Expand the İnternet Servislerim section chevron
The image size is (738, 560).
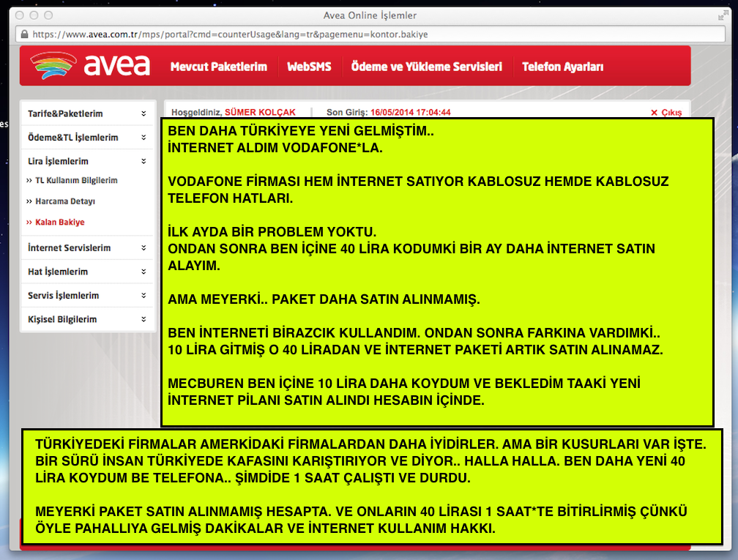pyautogui.click(x=143, y=247)
